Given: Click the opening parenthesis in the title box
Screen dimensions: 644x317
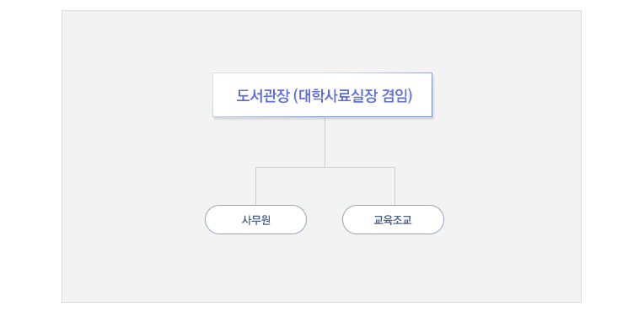Looking at the screenshot, I should [296, 96].
